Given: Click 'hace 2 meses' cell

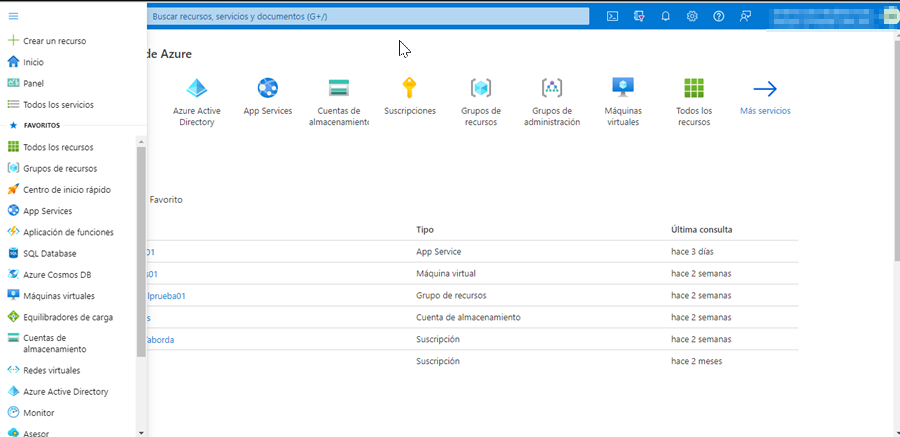Looking at the screenshot, I should point(696,361).
